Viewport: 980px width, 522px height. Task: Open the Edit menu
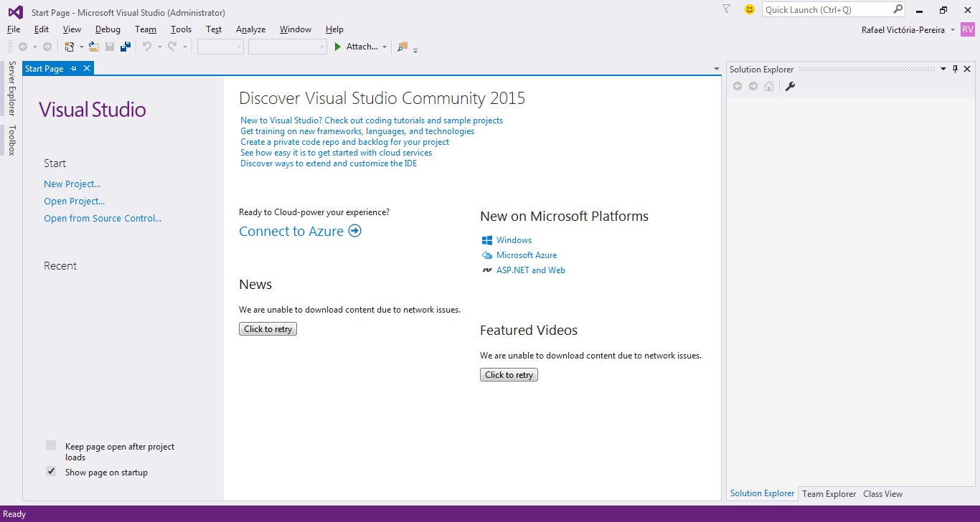[x=42, y=29]
